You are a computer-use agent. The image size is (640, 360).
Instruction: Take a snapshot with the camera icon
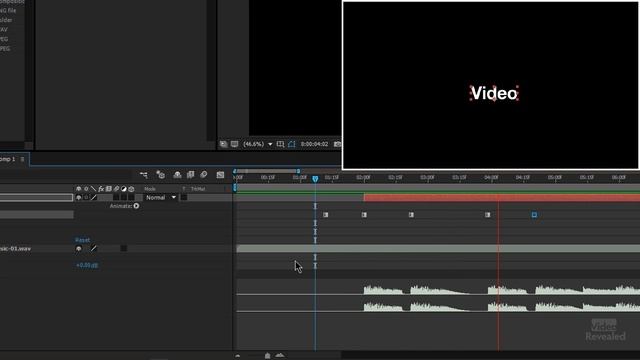click(337, 144)
